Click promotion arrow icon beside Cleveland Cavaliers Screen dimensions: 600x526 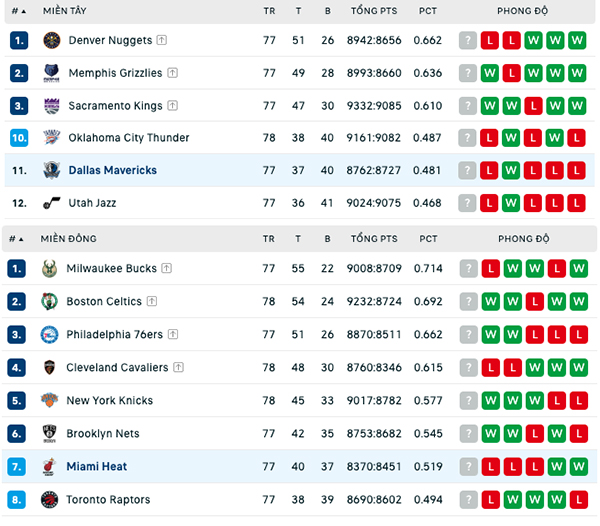click(178, 367)
